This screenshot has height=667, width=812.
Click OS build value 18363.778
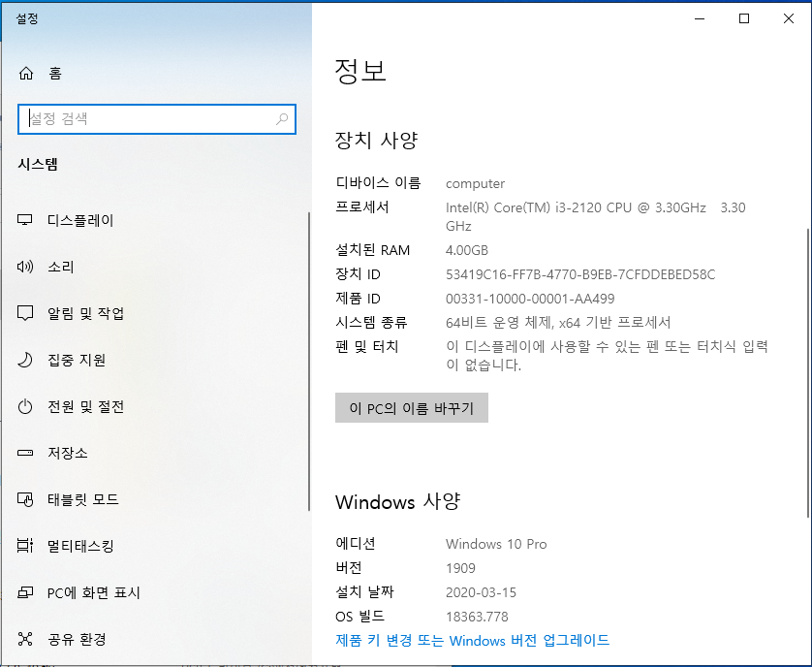pos(477,617)
